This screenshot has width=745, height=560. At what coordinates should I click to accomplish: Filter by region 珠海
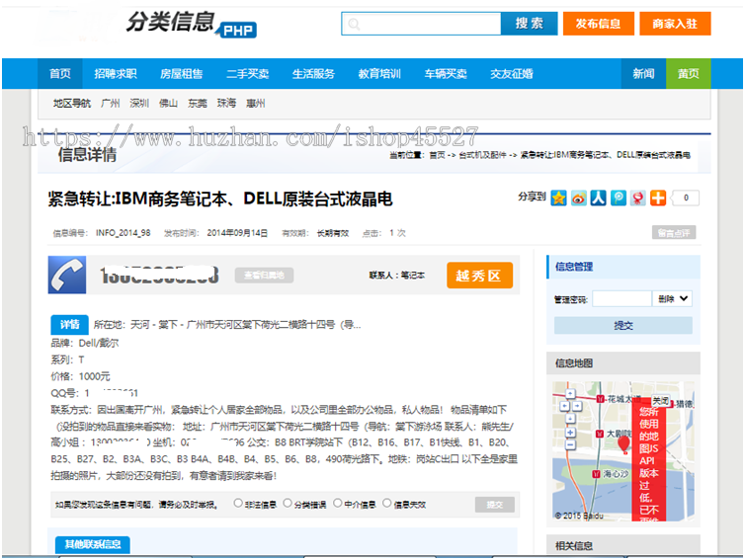pyautogui.click(x=226, y=103)
